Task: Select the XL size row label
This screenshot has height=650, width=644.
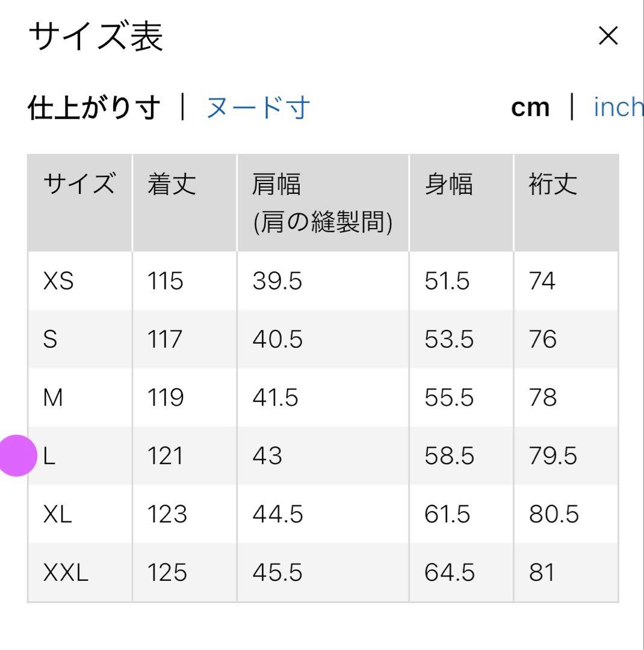Action: click(x=58, y=514)
